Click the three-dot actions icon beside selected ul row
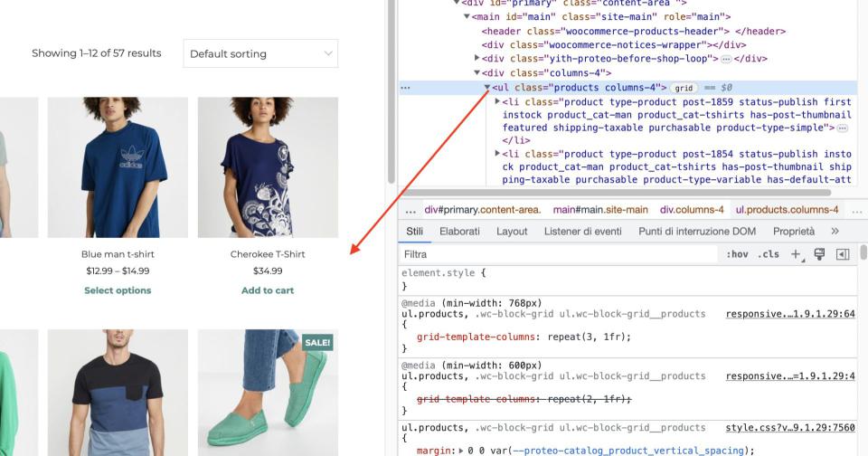 [x=405, y=88]
